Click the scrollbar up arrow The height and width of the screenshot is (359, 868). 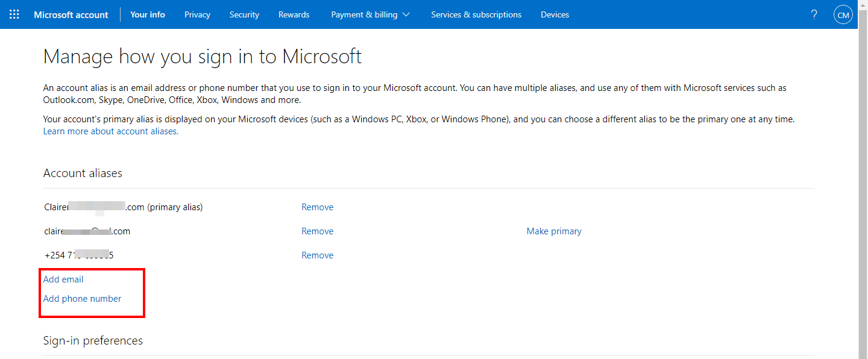(863, 4)
